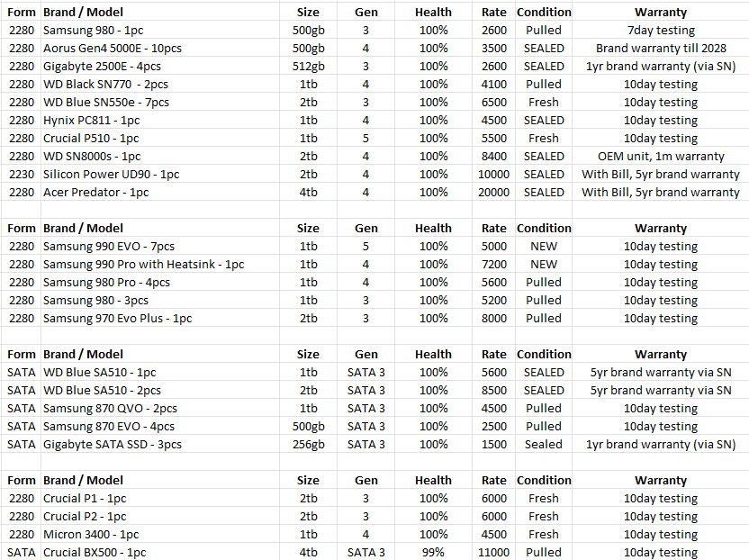Select the Samsung 990 Pro with Heatsink row
749x560 pixels.
374,264
